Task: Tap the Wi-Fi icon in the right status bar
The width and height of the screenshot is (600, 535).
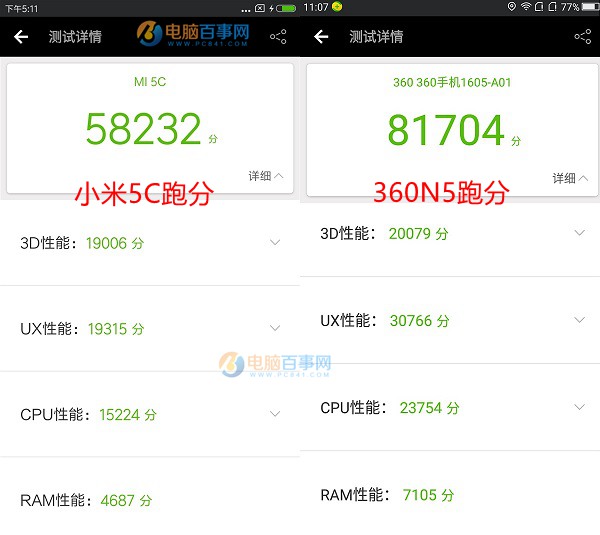Action: click(x=526, y=7)
